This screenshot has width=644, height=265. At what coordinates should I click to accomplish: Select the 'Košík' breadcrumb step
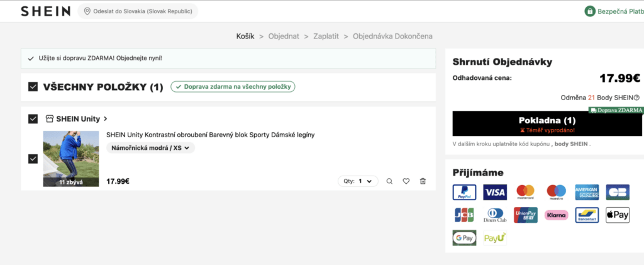245,36
